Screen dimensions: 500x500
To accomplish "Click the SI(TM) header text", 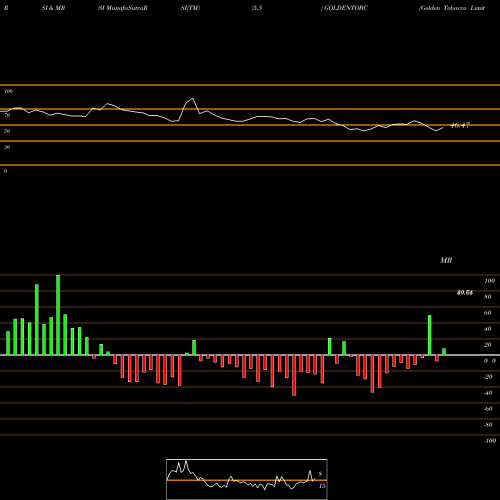I will 190,8.
